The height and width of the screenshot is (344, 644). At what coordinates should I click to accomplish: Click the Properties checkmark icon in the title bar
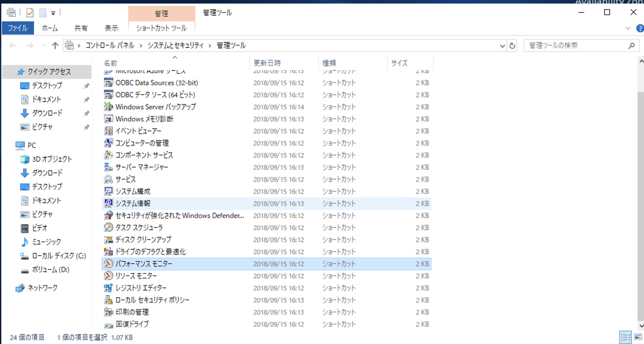[30, 13]
